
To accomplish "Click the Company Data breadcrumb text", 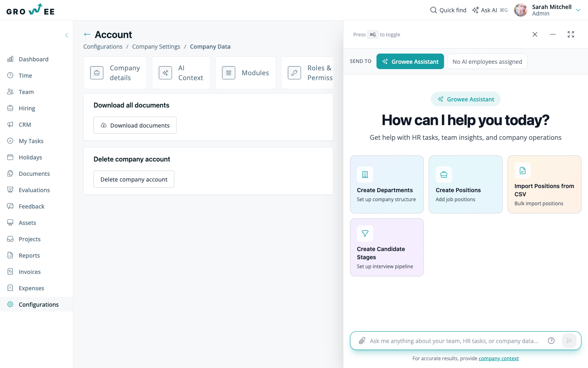I will [x=210, y=47].
